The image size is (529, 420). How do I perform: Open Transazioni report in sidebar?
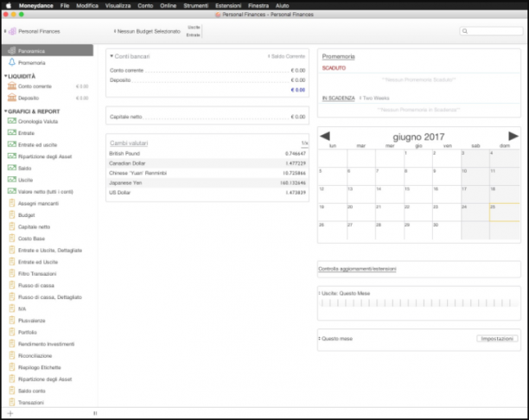31,403
